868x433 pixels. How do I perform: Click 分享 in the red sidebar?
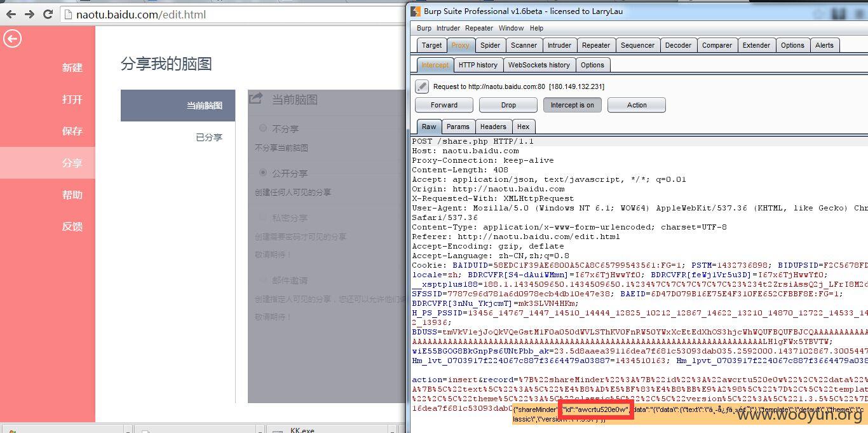[72, 163]
